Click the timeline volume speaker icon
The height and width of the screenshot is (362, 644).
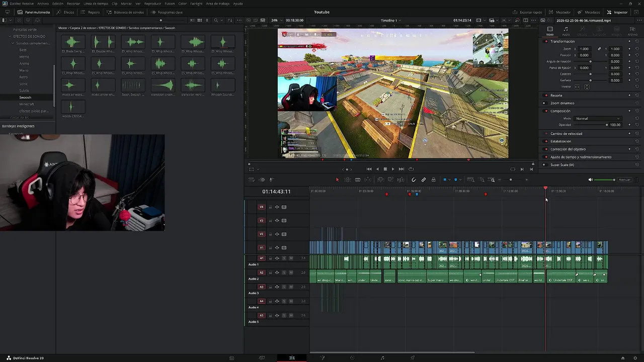(x=591, y=179)
